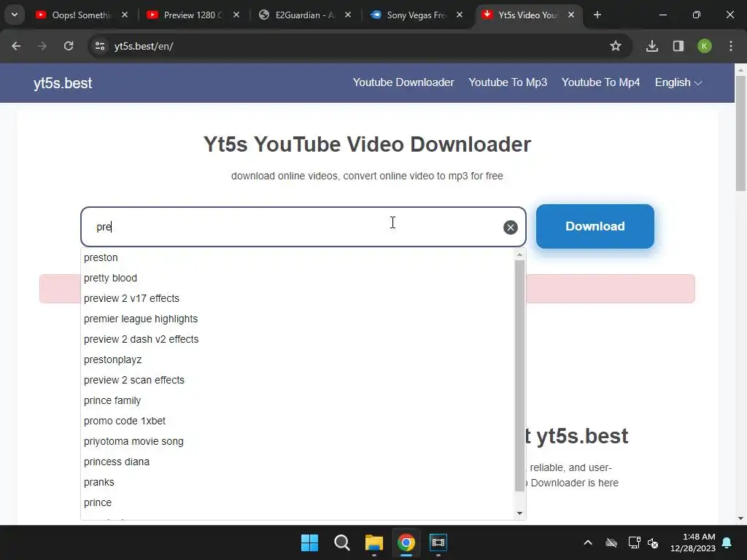Open Windows taskbar search

click(x=342, y=542)
